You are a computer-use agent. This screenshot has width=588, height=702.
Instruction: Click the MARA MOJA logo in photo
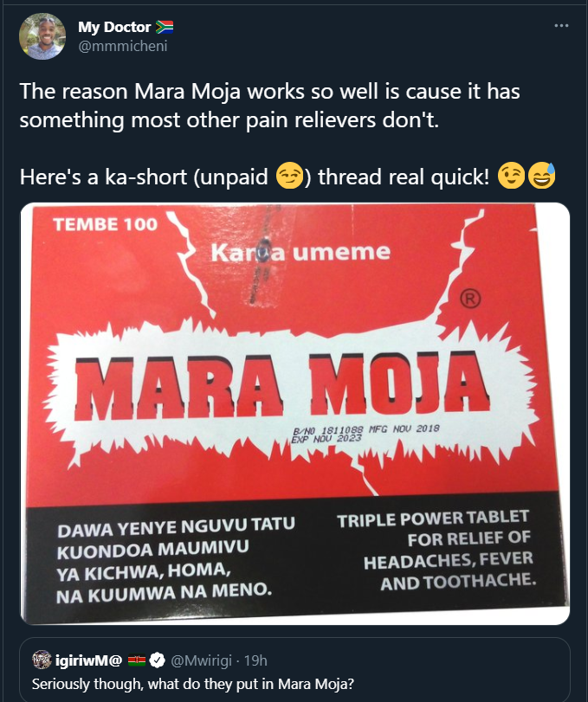282,385
